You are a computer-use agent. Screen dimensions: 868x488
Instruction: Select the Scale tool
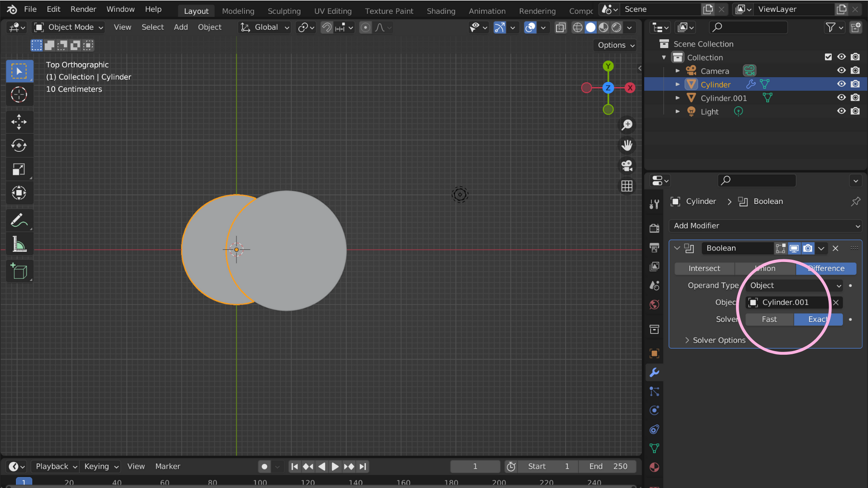tap(19, 169)
